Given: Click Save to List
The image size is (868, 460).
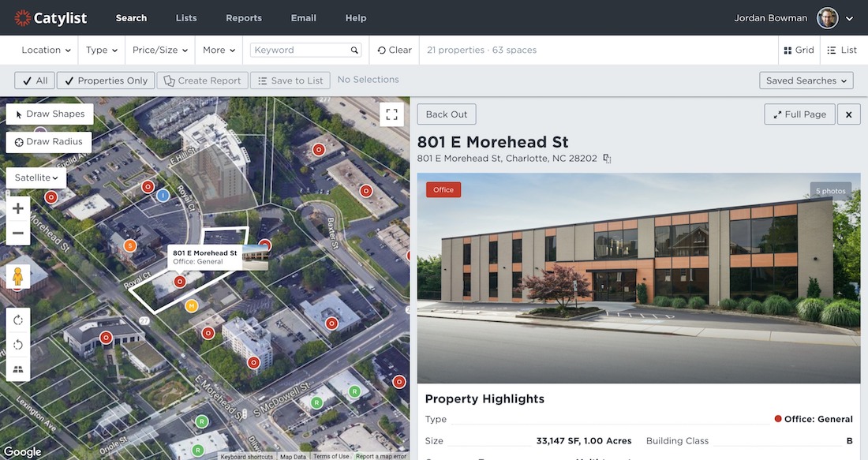Looking at the screenshot, I should click(290, 80).
